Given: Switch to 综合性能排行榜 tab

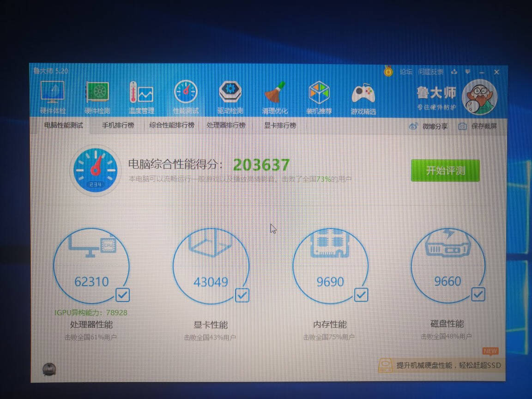Looking at the screenshot, I should [172, 125].
